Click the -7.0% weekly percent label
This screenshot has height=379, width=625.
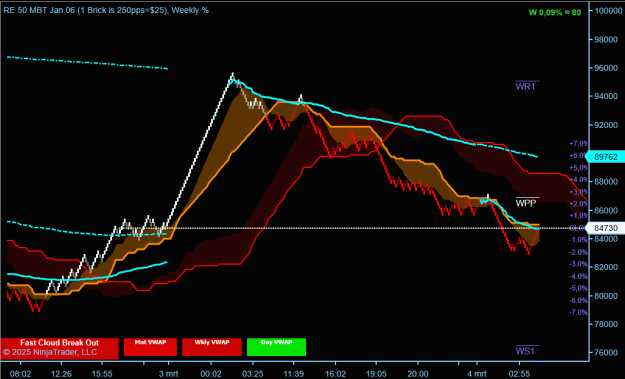(578, 312)
